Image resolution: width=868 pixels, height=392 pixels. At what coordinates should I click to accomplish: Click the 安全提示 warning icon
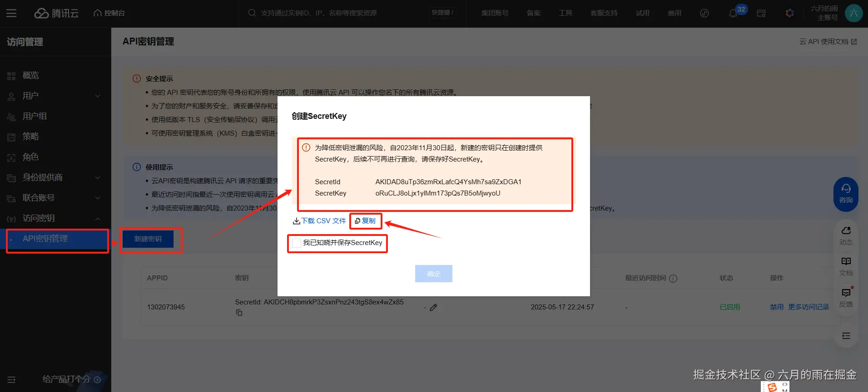coord(137,78)
